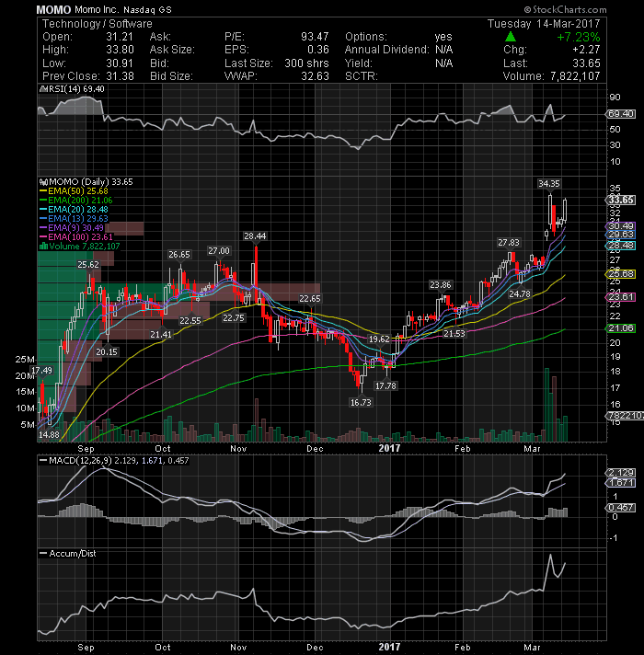644x655 pixels.
Task: Click the Tuesday 14-Mar-2017 date text
Action: [x=544, y=24]
